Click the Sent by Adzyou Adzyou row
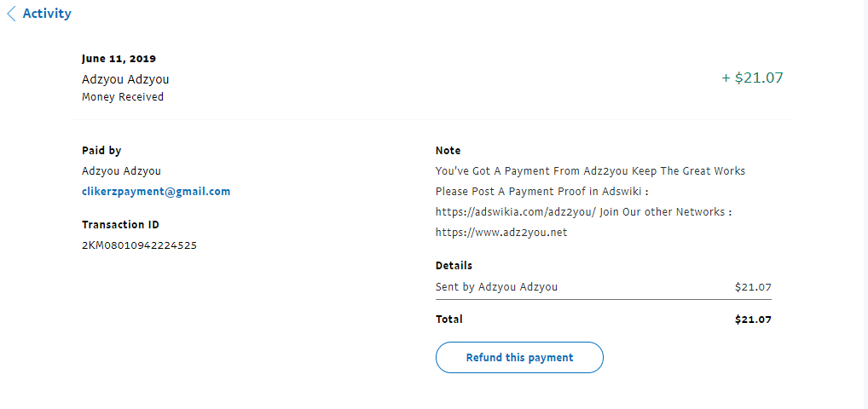Viewport: 868px width, 409px height. [496, 287]
